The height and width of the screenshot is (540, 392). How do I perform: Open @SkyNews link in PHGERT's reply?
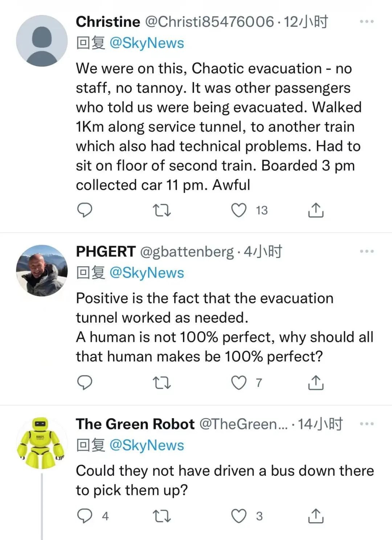(147, 273)
